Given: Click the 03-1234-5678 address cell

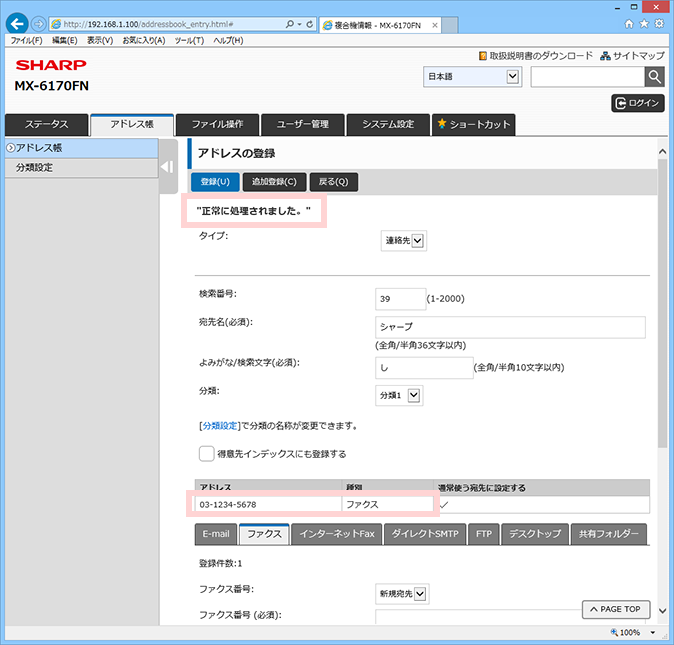Looking at the screenshot, I should (268, 504).
